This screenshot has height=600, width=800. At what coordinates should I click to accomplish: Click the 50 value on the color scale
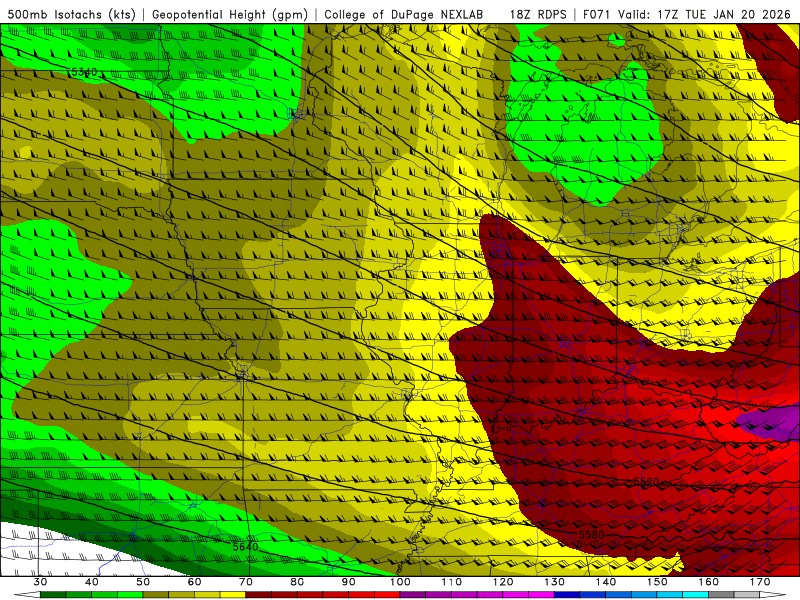(x=143, y=582)
